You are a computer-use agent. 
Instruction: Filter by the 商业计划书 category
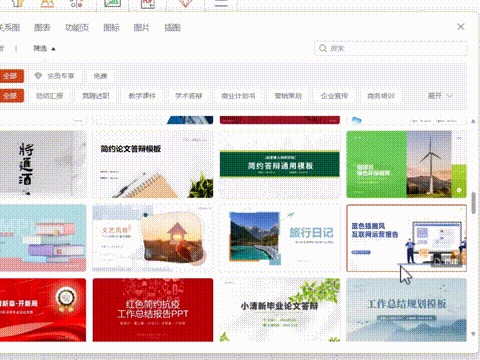(x=238, y=96)
